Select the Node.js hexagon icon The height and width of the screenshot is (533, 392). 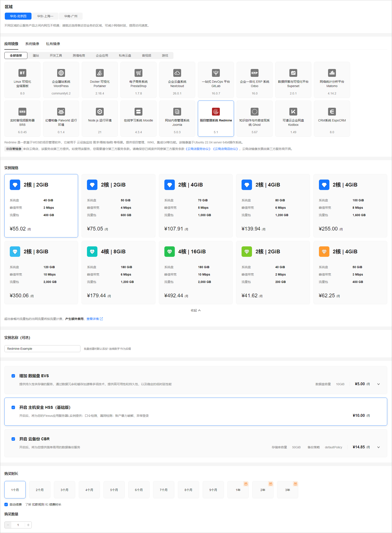[100, 112]
